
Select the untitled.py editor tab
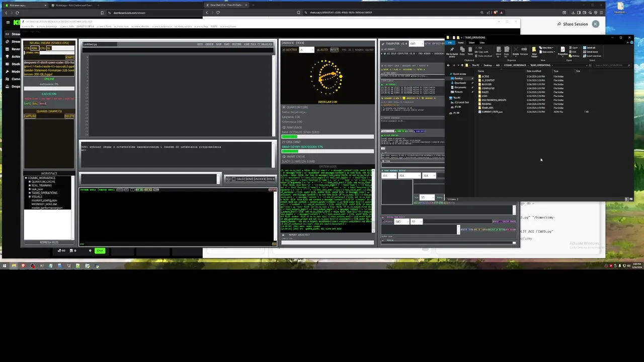pyautogui.click(x=100, y=44)
